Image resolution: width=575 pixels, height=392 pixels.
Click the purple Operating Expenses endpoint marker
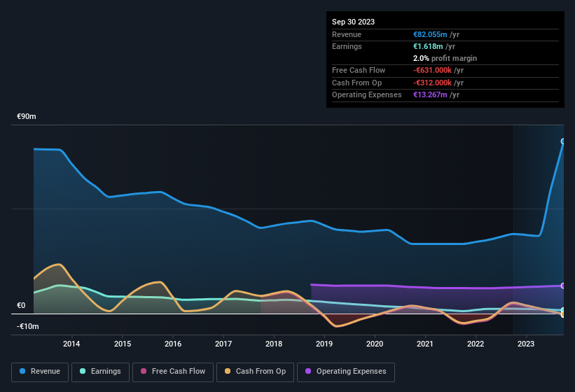click(563, 286)
